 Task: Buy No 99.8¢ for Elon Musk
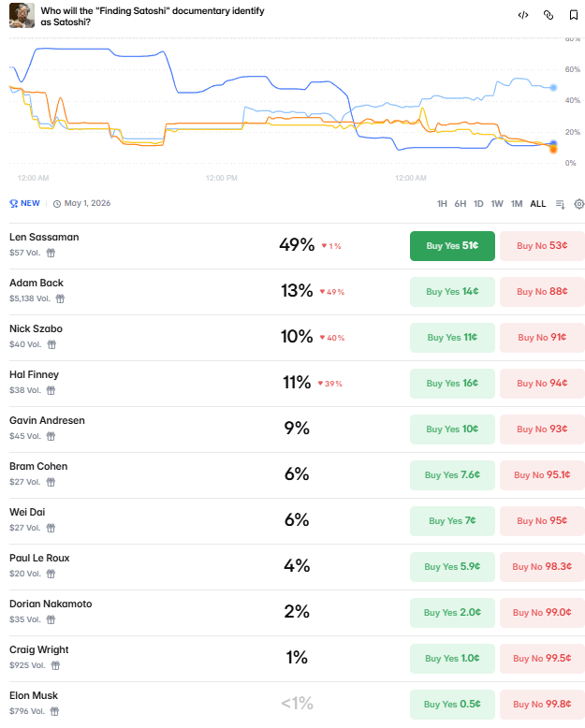(x=542, y=705)
